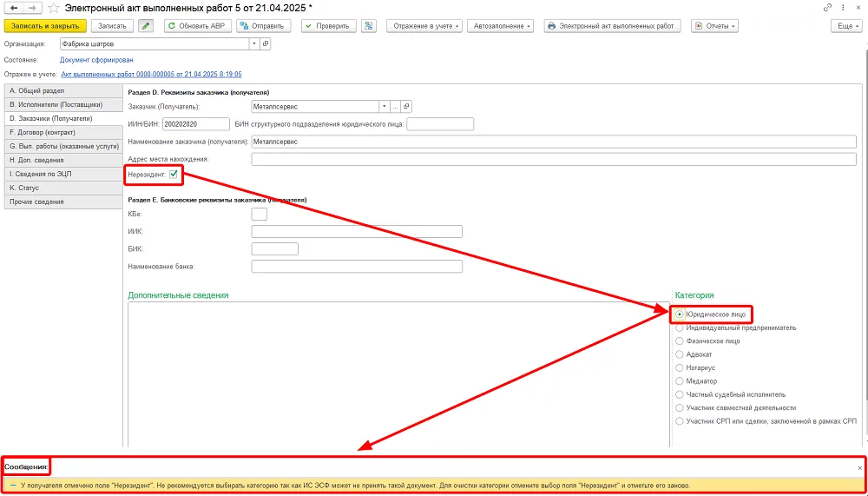Close the Сообщения panel
Viewport: 868px width, 496px height.
pyautogui.click(x=859, y=467)
